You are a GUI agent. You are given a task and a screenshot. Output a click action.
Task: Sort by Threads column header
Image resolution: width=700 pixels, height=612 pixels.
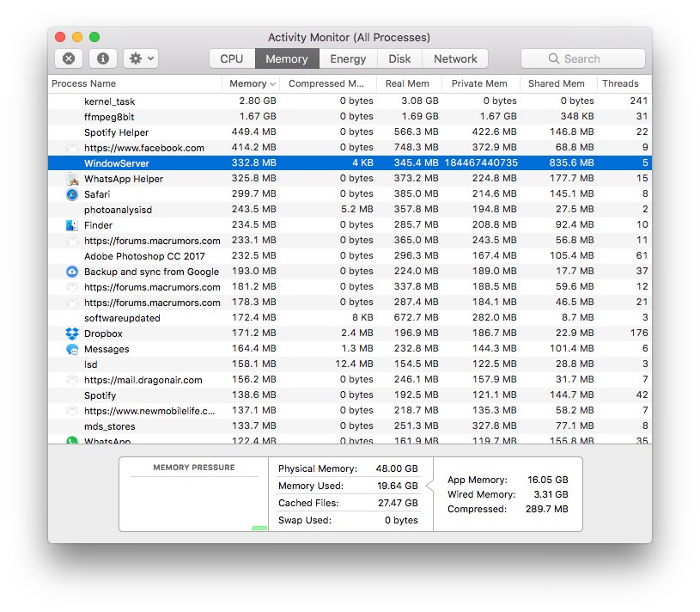point(624,83)
